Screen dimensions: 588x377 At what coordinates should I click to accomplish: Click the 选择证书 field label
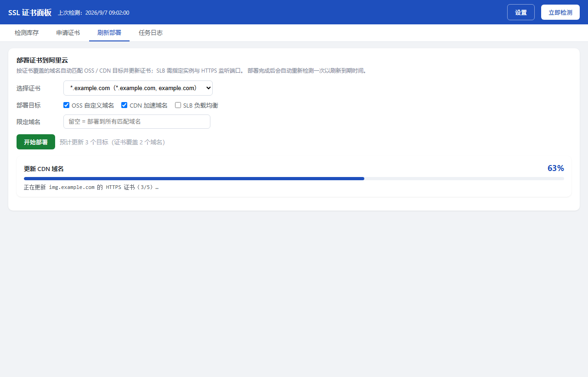[28, 88]
